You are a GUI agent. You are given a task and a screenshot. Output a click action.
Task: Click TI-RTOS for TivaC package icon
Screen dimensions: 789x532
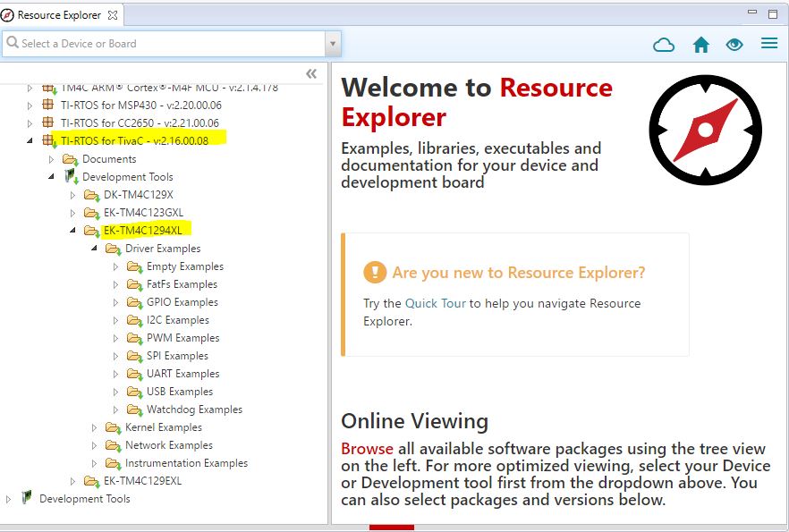(49, 140)
